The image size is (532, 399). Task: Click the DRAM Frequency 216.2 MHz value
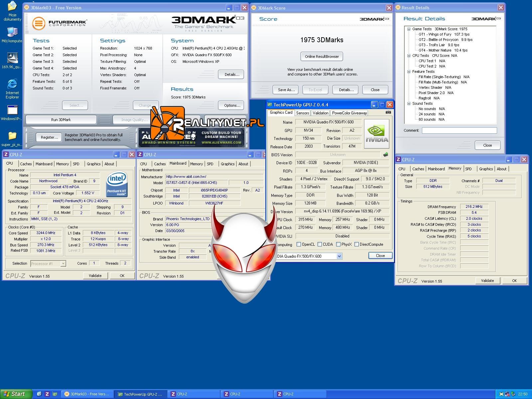click(x=474, y=206)
